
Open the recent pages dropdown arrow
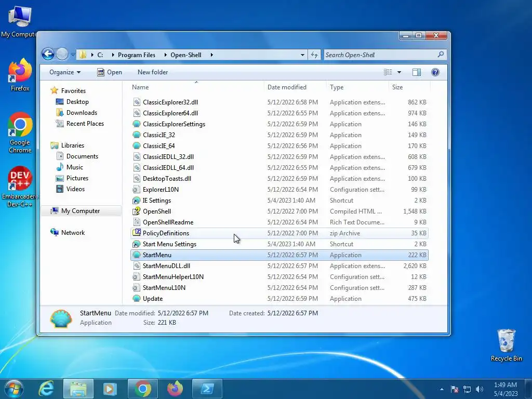point(73,54)
